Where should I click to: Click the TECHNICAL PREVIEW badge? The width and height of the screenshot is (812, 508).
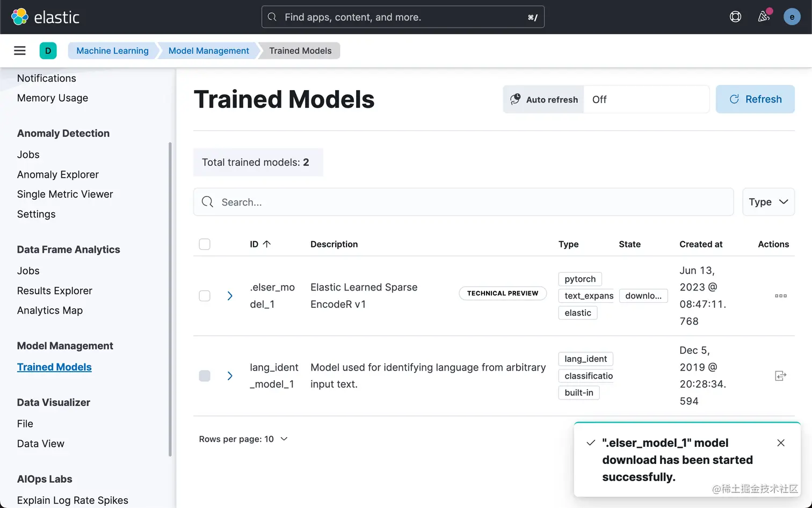tap(503, 293)
